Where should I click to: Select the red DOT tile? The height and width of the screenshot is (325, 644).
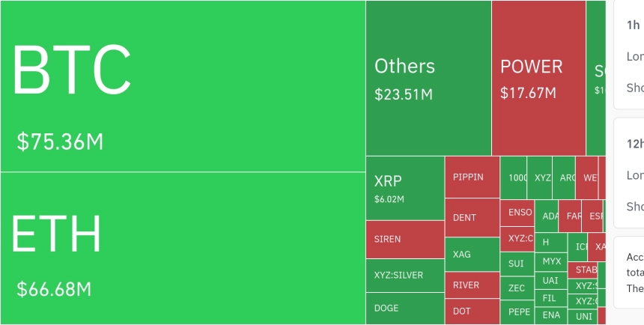point(472,311)
